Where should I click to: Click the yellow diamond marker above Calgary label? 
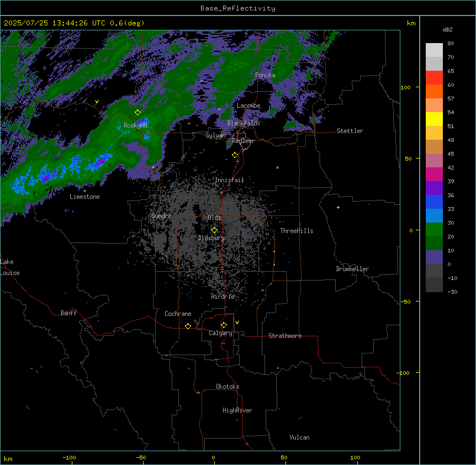pyautogui.click(x=224, y=325)
